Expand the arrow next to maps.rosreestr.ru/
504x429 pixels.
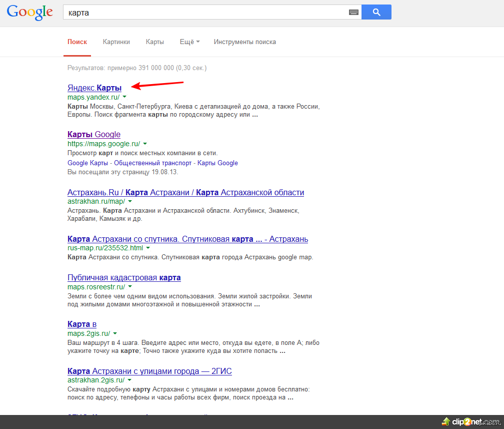tap(130, 286)
